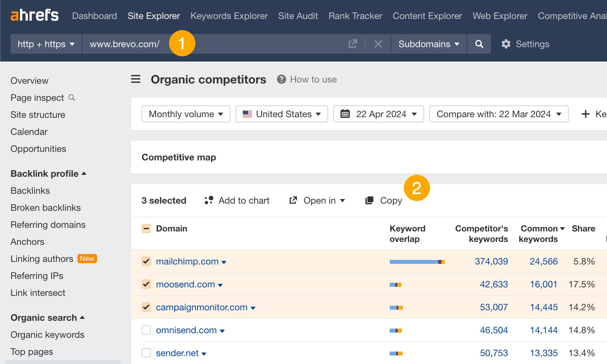Image resolution: width=607 pixels, height=364 pixels.
Task: Check the omnisend.com checkbox
Action: pos(146,330)
